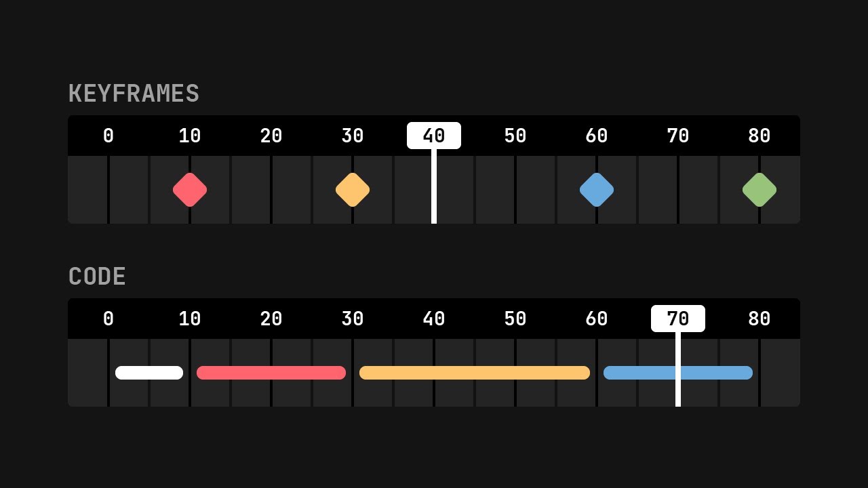
Task: Click the KEYFRAMES section heading
Action: click(x=134, y=94)
